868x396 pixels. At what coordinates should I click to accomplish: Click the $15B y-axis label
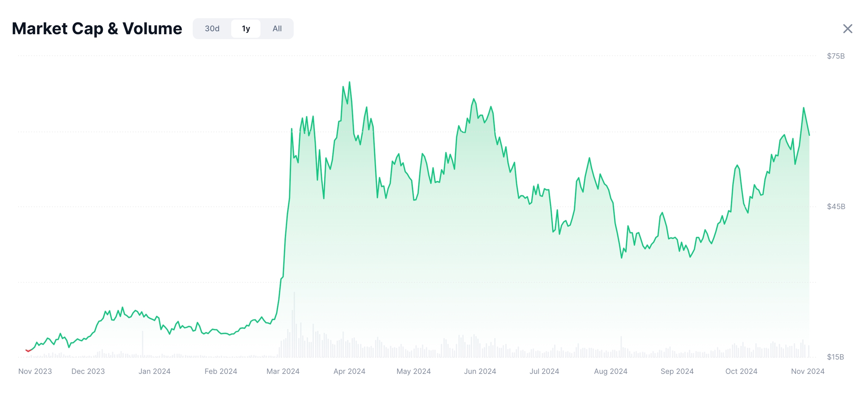pos(835,357)
